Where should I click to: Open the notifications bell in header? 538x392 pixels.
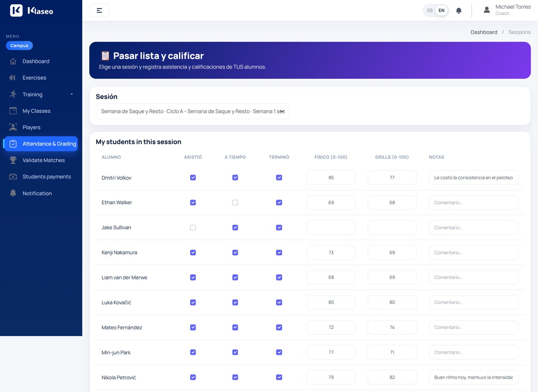click(x=458, y=11)
